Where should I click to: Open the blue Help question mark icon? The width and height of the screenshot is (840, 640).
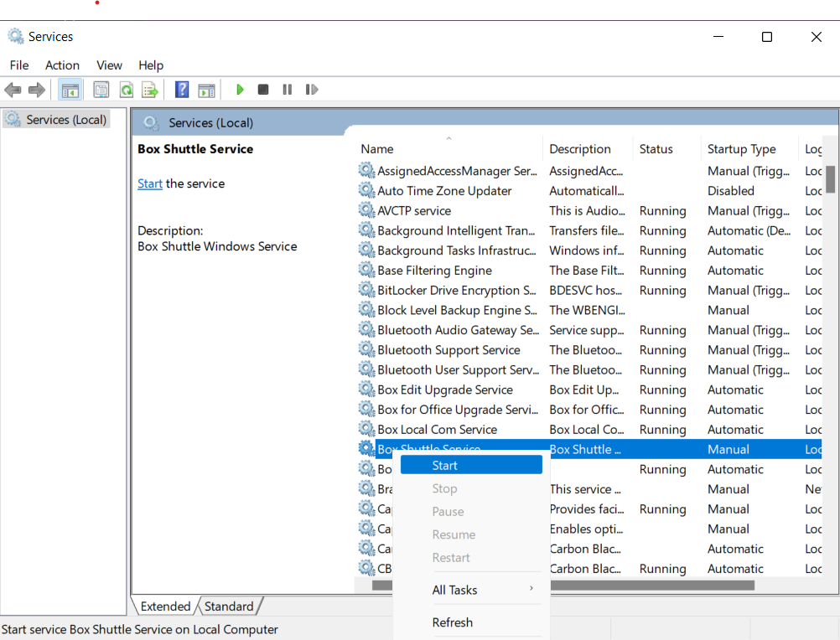(x=182, y=90)
